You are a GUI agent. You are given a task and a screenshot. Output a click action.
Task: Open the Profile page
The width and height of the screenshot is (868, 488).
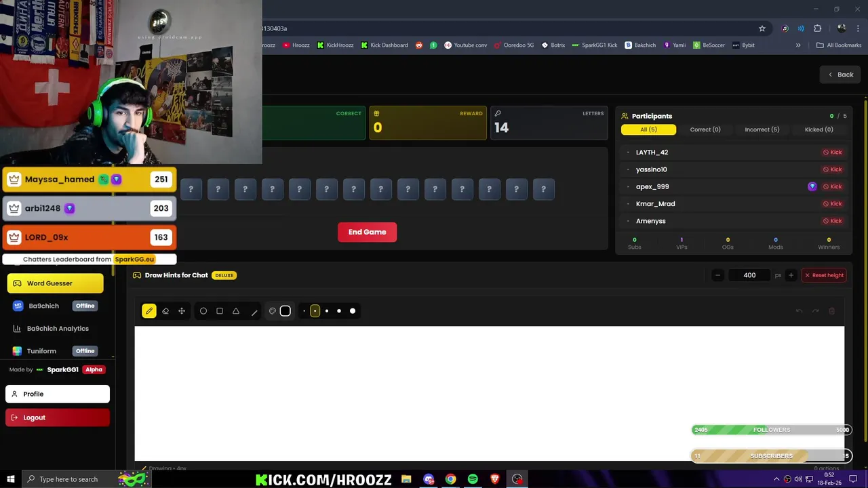(58, 394)
